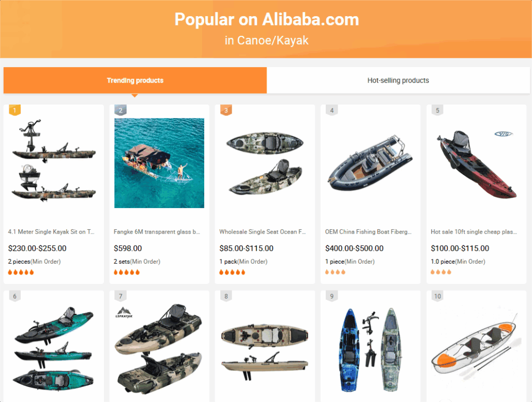Switch to the Hot-selling products tab
This screenshot has width=532, height=402.
tap(398, 81)
